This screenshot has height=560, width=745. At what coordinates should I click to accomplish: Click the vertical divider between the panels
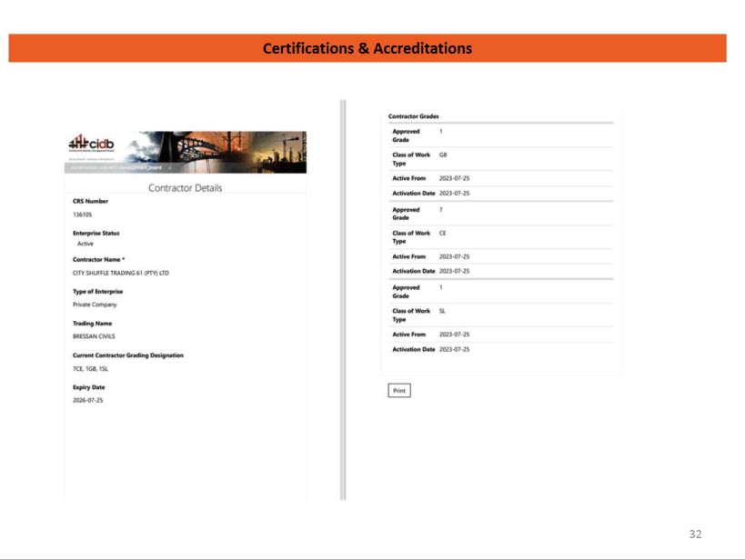pyautogui.click(x=343, y=300)
